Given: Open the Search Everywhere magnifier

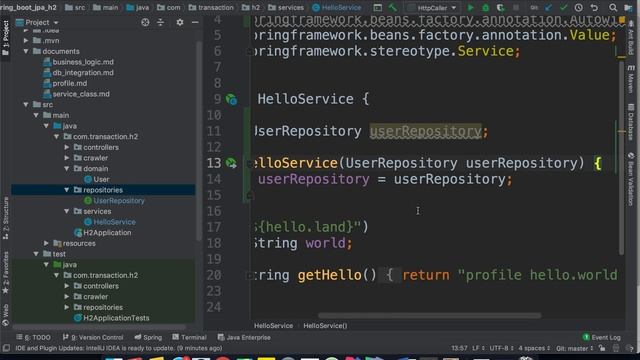Looking at the screenshot, I should click(x=613, y=7).
